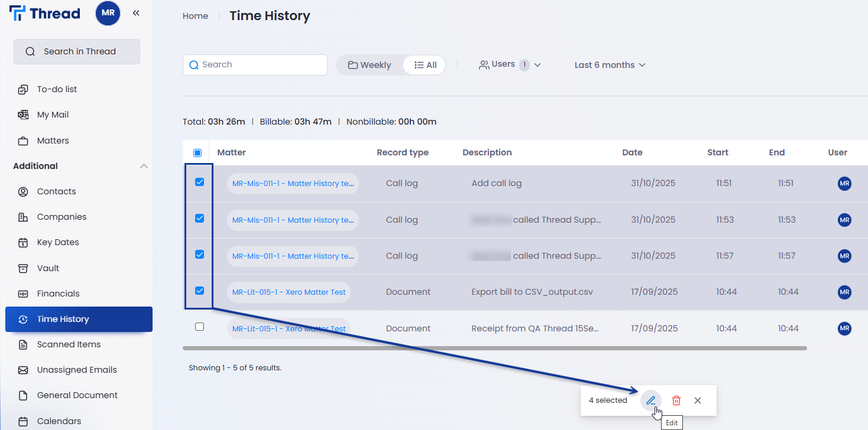Follow the Home breadcrumb link

coord(195,16)
